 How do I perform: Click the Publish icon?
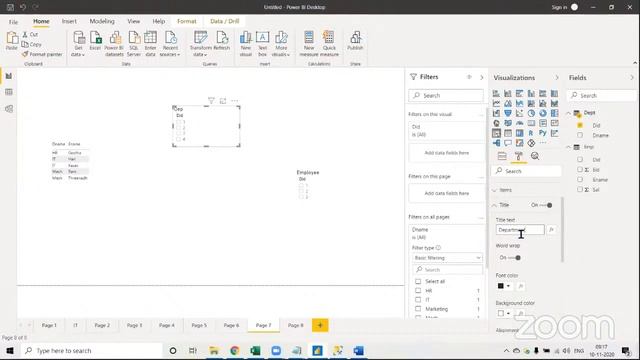pos(355,41)
